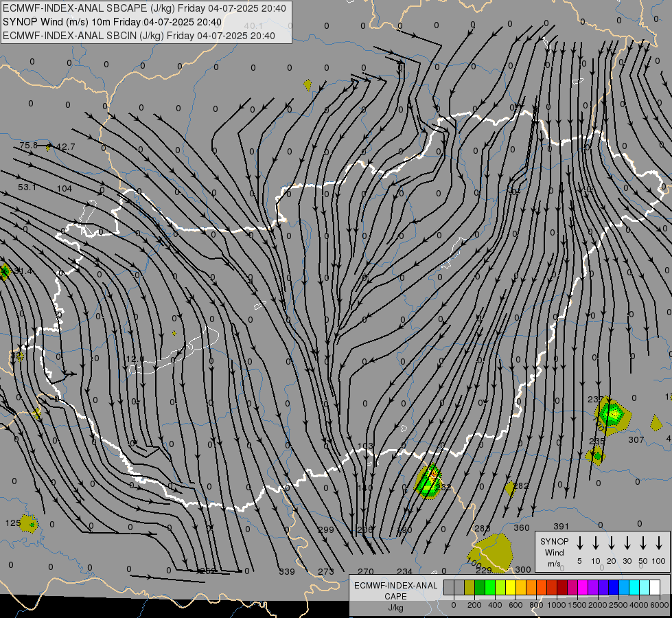Pick the white swatch before 6000
This screenshot has width=672, height=618.
point(654,588)
